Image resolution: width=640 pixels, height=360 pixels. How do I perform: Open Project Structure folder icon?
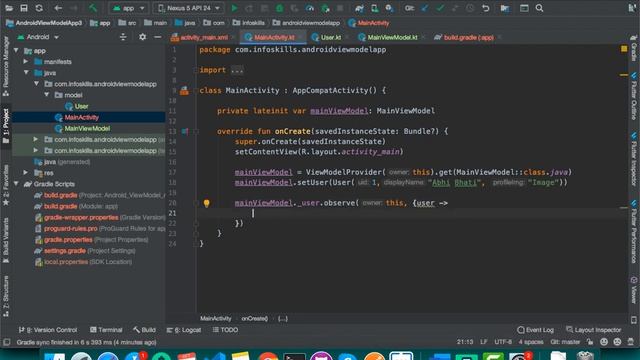tap(505, 8)
